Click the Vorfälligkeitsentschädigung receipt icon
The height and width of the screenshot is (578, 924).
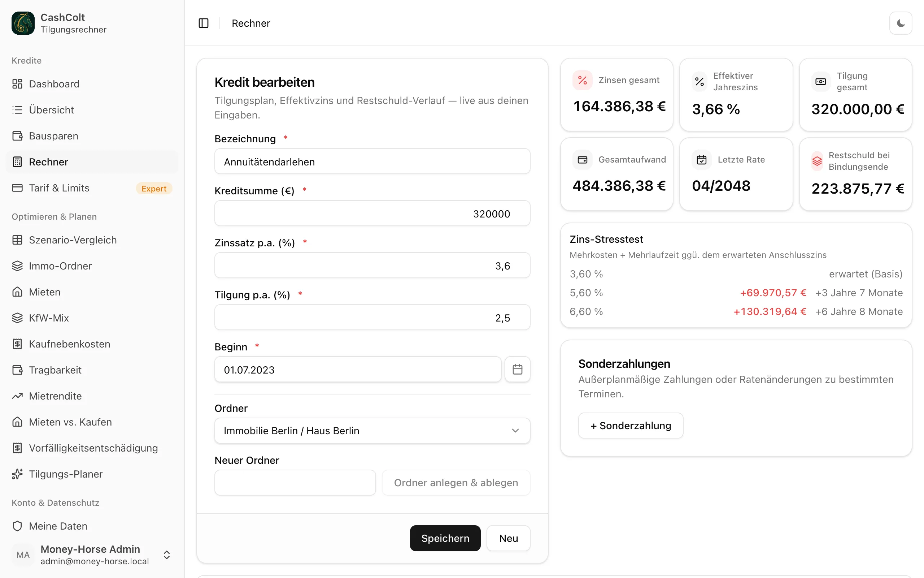pos(17,448)
